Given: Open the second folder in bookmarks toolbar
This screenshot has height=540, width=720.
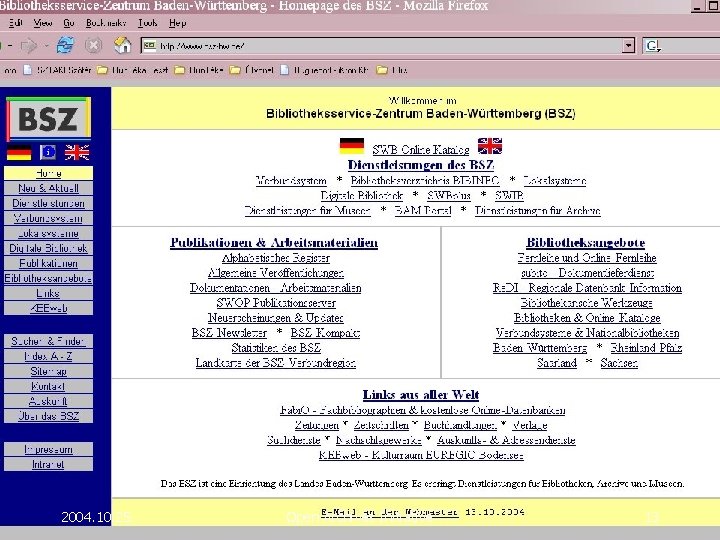Looking at the screenshot, I should click(x=102, y=70).
